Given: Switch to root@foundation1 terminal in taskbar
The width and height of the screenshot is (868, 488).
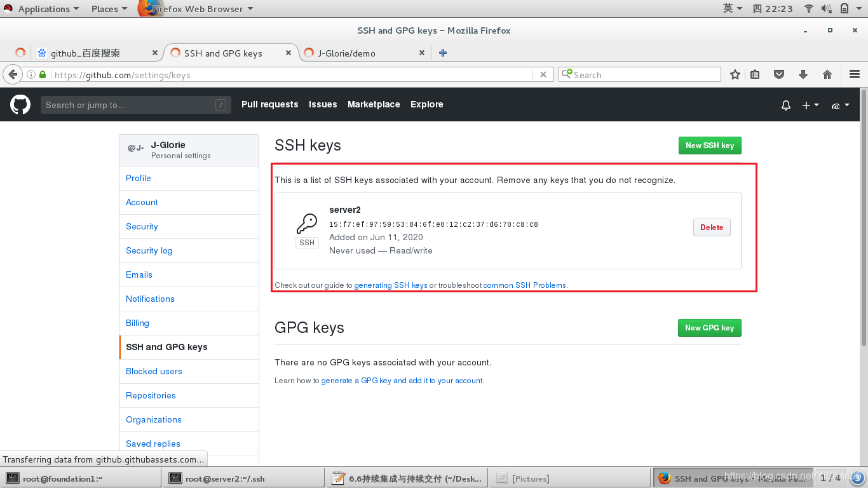Looking at the screenshot, I should pyautogui.click(x=81, y=478).
